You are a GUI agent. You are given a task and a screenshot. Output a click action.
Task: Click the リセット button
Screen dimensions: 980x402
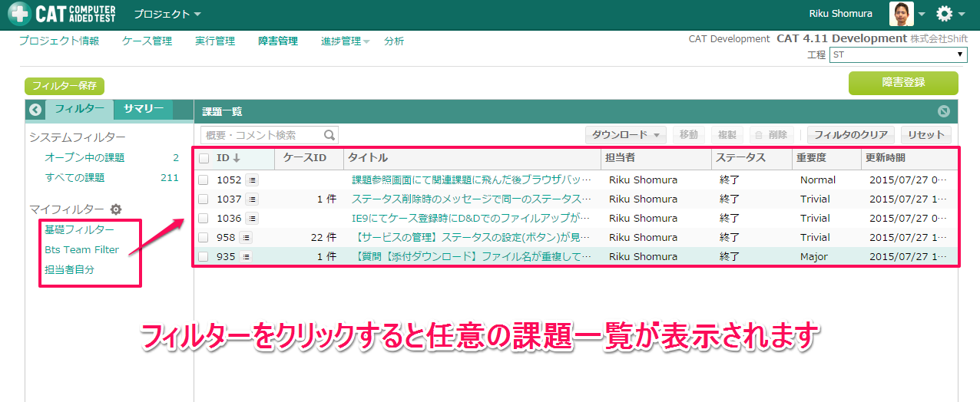[x=926, y=135]
